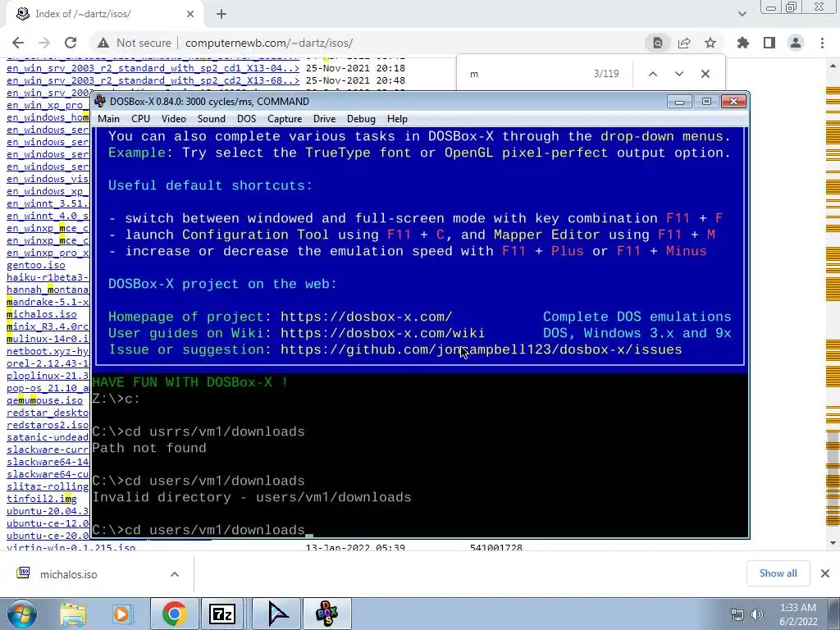Click the volume speaker tray icon
840x630 pixels.
(x=757, y=614)
